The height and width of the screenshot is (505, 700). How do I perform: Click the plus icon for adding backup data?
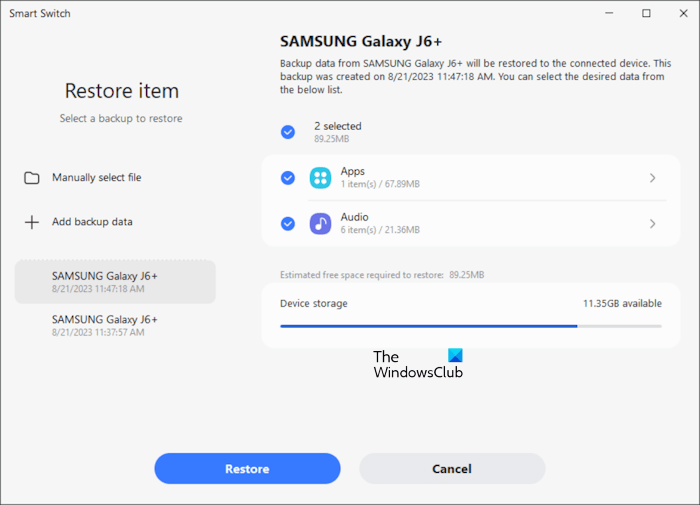pos(32,222)
